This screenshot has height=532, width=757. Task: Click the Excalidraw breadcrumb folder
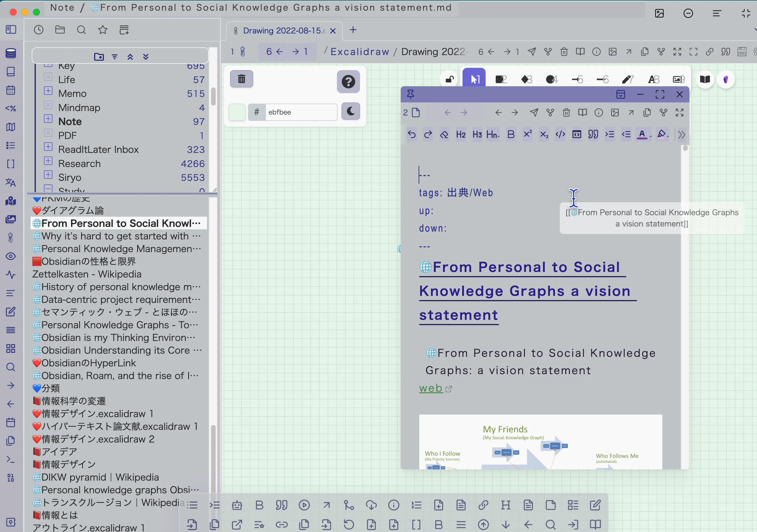tap(360, 52)
